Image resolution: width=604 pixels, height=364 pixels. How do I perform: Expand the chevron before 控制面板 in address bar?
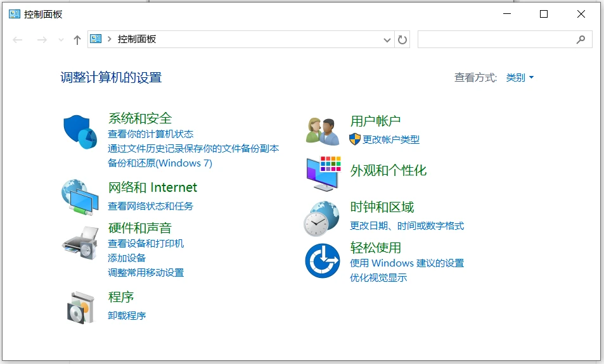click(110, 39)
